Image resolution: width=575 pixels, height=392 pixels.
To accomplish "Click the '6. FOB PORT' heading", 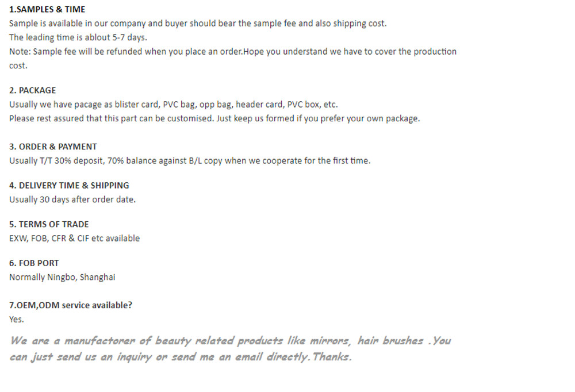I will 34,263.
